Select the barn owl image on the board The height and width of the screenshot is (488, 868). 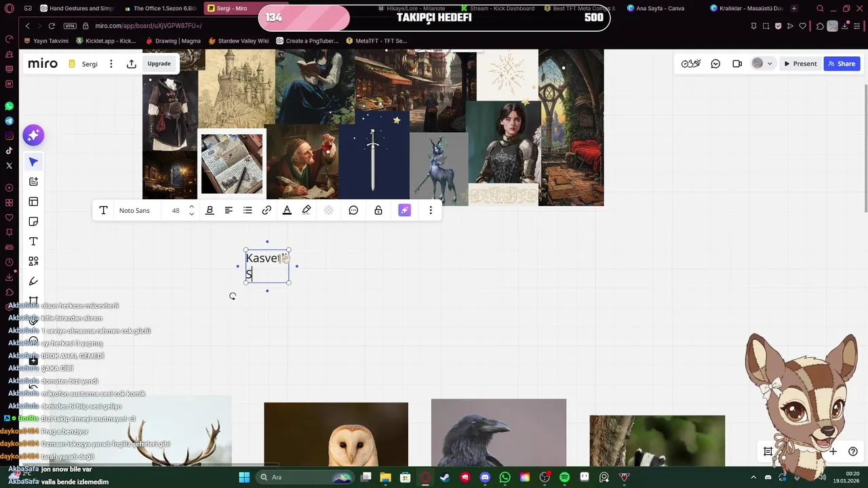[336, 434]
